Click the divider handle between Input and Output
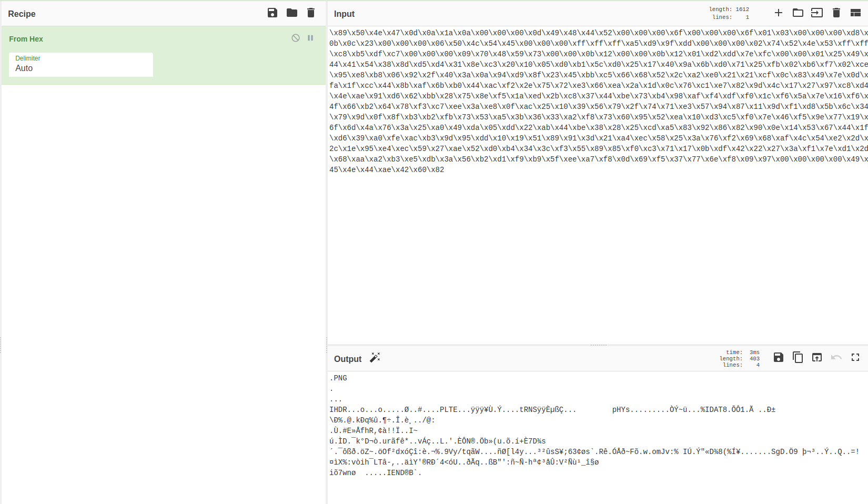This screenshot has height=504, width=868. click(x=599, y=345)
